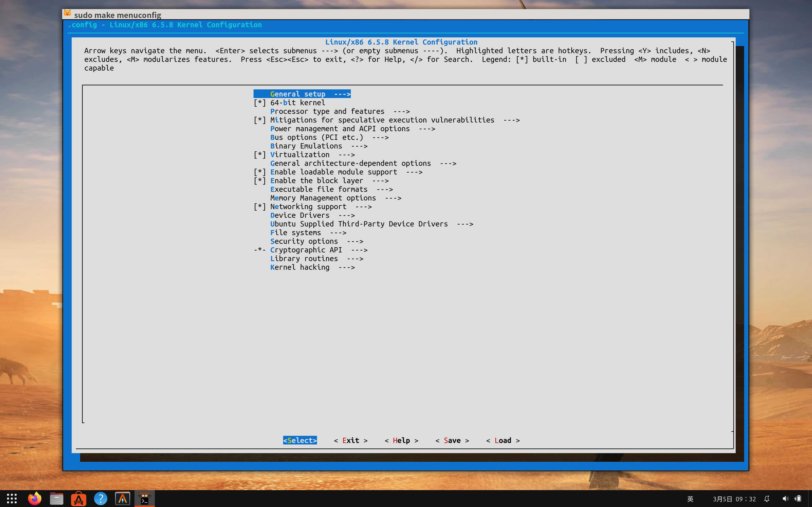Launch the Ubuntu App Center
The image size is (812, 507).
click(78, 499)
